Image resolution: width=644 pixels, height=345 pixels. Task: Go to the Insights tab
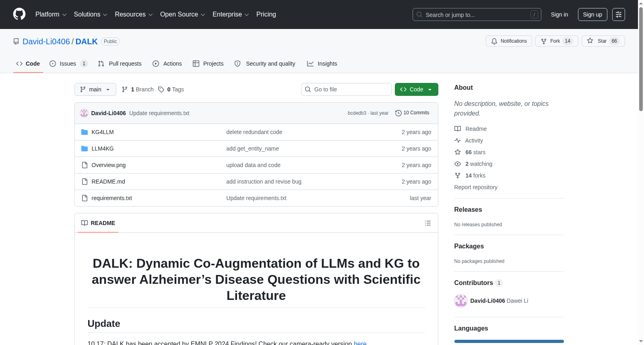(x=322, y=64)
